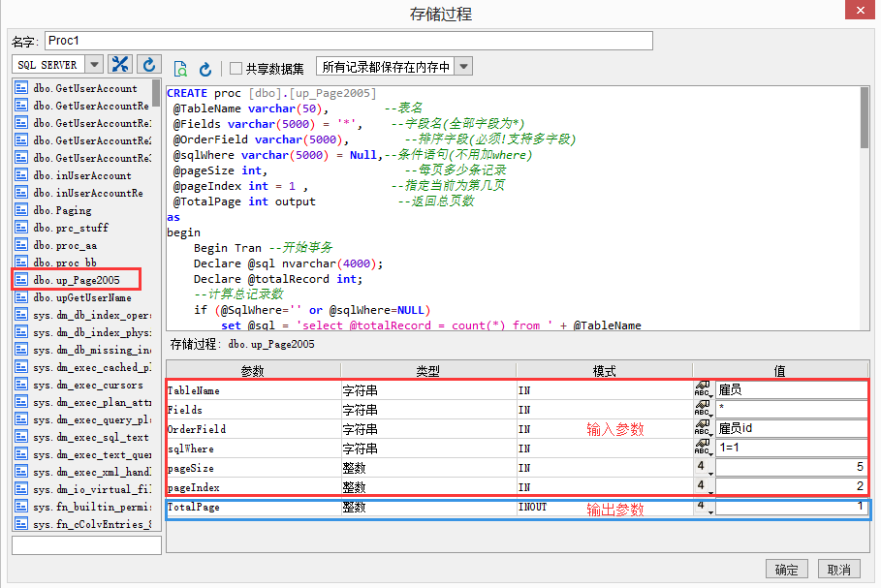Click the type icon for the sqlWhere value
881x588 pixels.
point(704,449)
